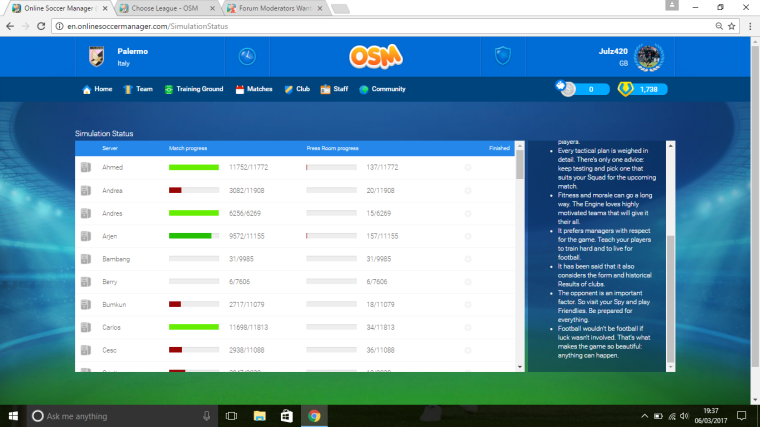Bookmark this page with the star
The height and width of the screenshot is (427, 760).
pyautogui.click(x=732, y=26)
